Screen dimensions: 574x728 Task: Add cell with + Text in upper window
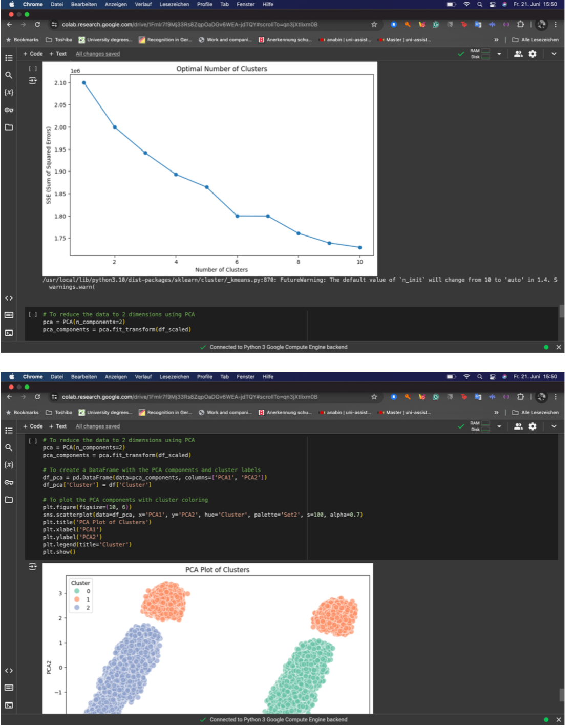point(58,54)
